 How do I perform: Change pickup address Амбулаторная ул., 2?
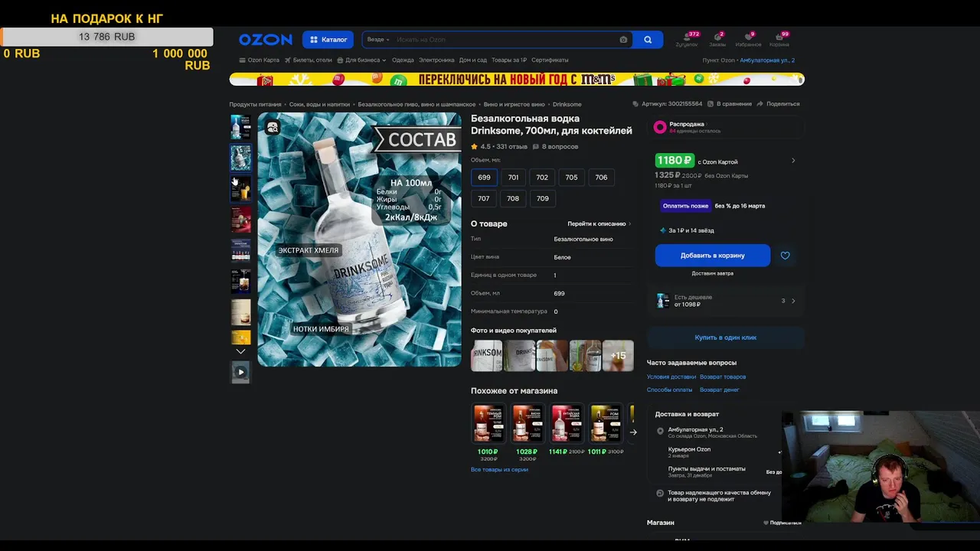(x=767, y=60)
